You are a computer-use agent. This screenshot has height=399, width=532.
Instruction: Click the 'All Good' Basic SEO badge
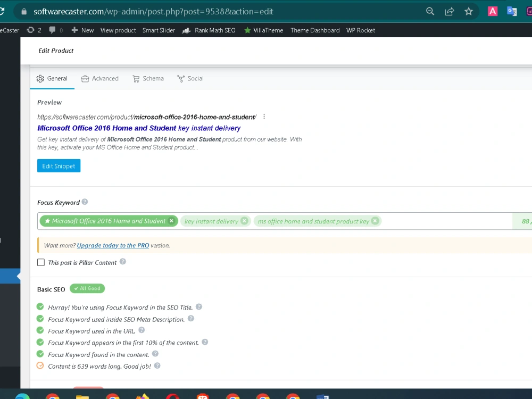[87, 288]
